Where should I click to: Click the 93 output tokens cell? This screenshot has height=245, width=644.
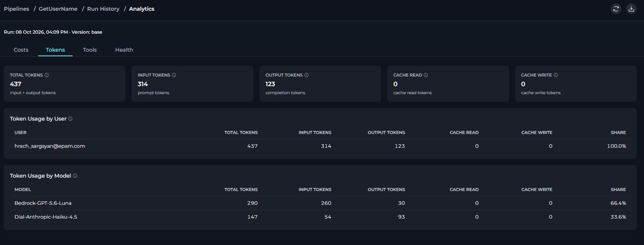401,217
